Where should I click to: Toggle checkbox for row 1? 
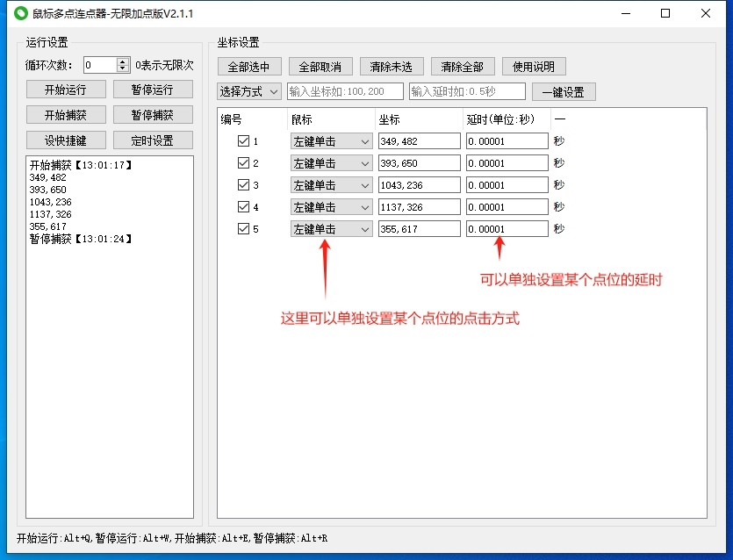click(x=243, y=140)
